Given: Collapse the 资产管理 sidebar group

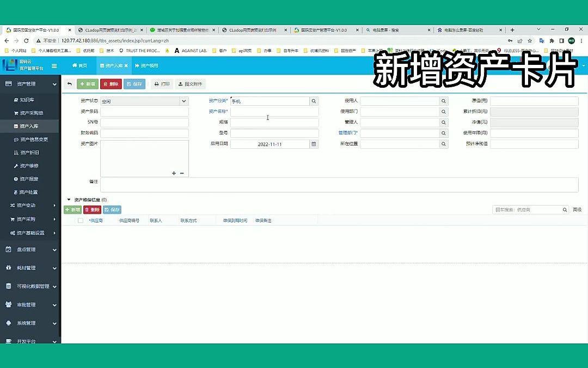Looking at the screenshot, I should pyautogui.click(x=30, y=85).
